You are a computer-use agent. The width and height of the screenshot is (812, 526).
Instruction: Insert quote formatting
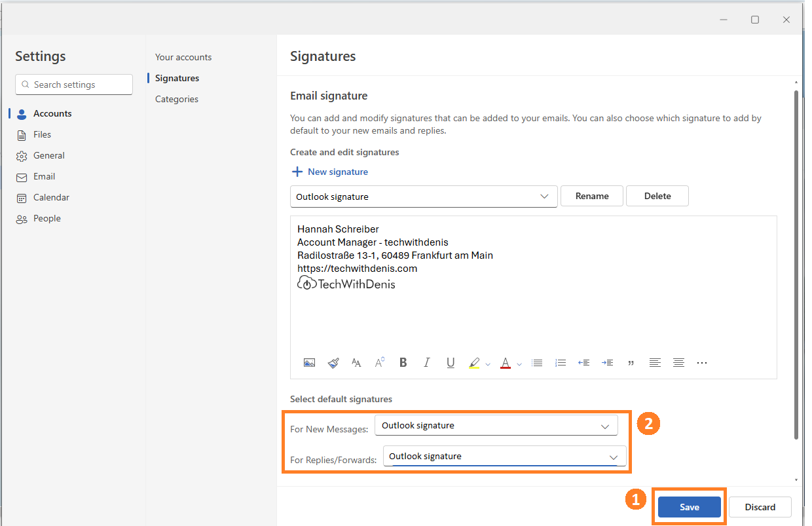[x=631, y=363]
